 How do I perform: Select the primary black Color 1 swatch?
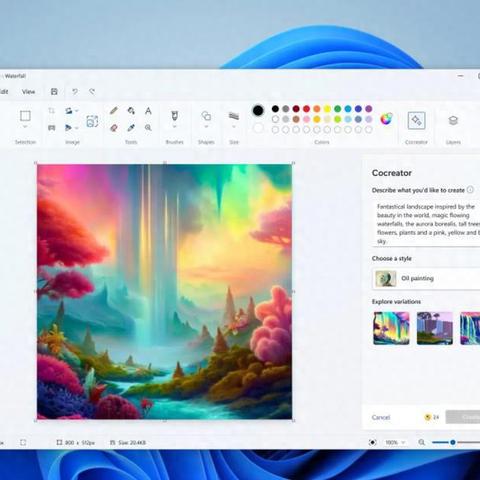tap(258, 110)
